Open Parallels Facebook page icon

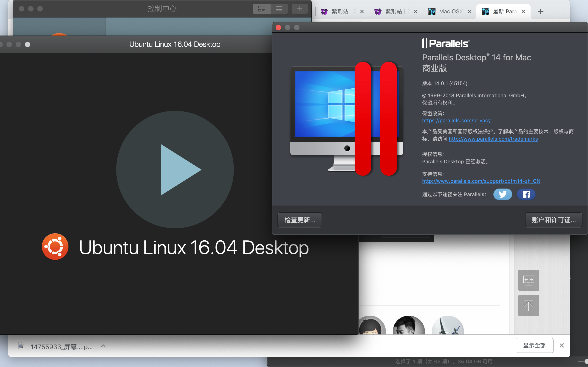pyautogui.click(x=526, y=194)
